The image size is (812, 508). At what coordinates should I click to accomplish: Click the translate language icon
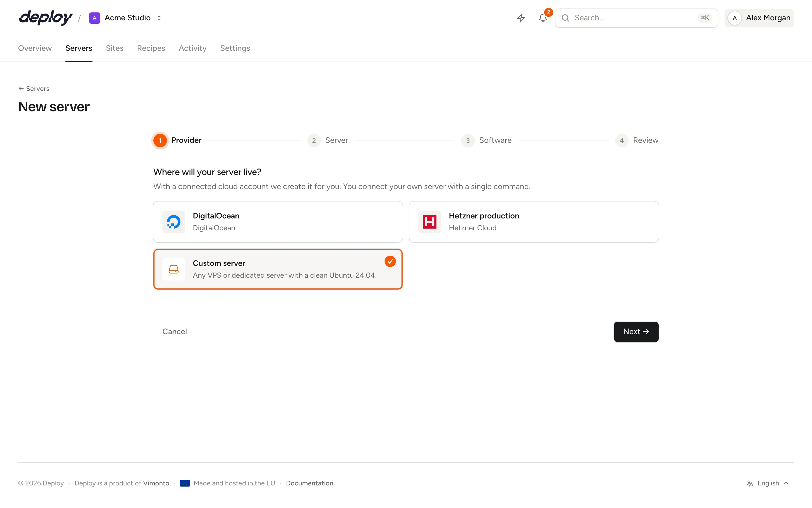pyautogui.click(x=750, y=483)
